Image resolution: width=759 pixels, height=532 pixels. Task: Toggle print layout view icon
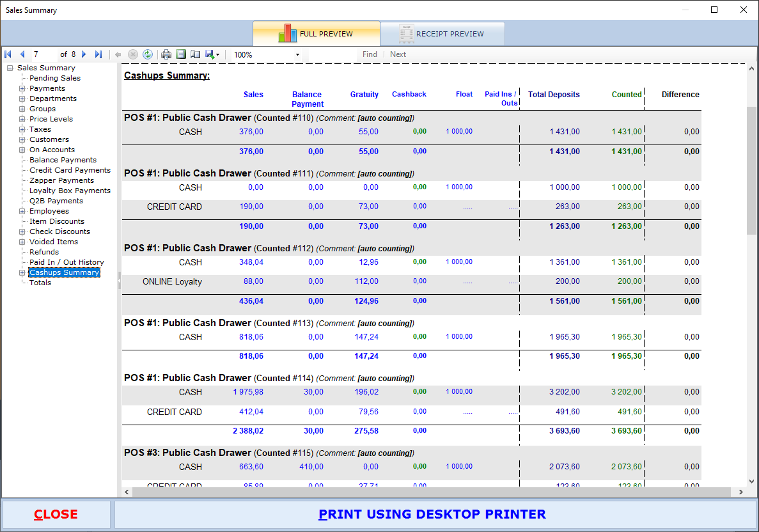click(181, 54)
